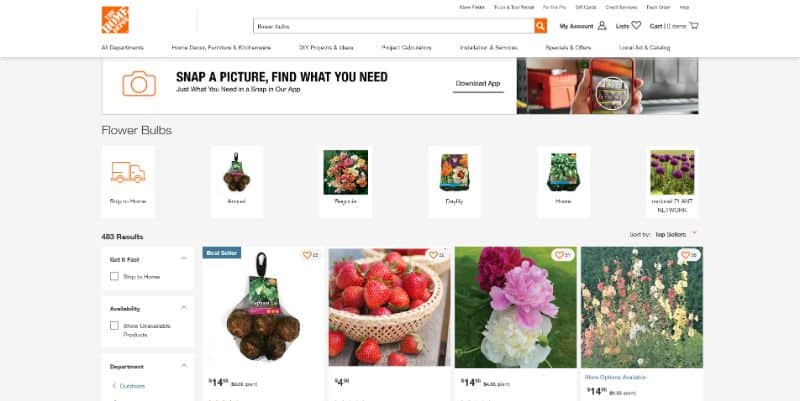This screenshot has height=401, width=800.
Task: Click the Home Depot logo
Action: point(115,20)
